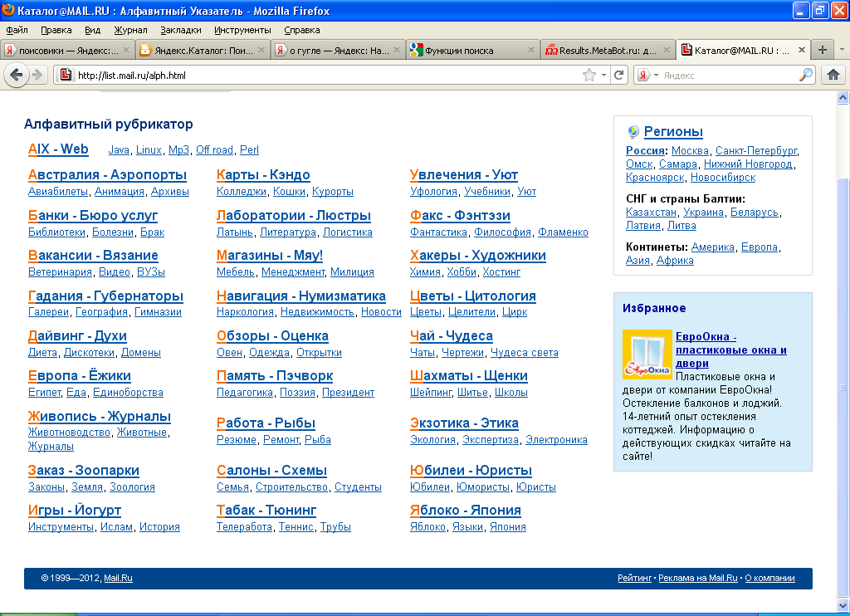The image size is (850, 616).
Task: Click the Mail.Ru footer copyright link
Action: [x=118, y=578]
